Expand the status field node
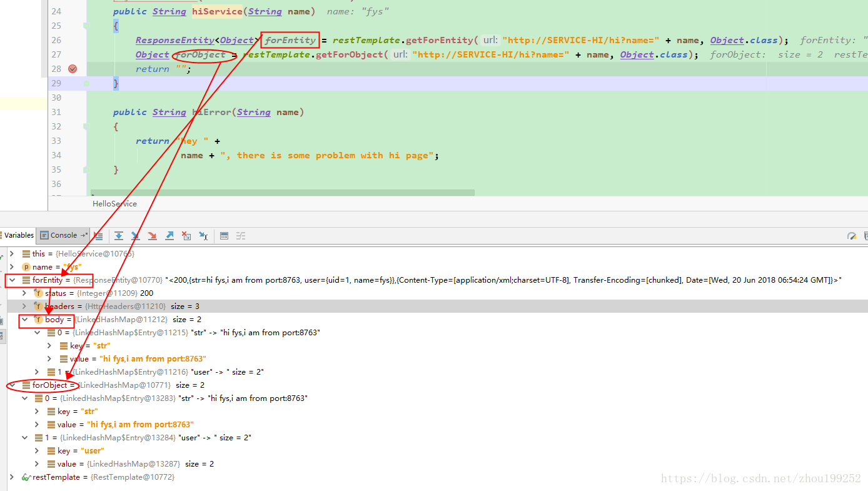The height and width of the screenshot is (491, 868). 24,293
